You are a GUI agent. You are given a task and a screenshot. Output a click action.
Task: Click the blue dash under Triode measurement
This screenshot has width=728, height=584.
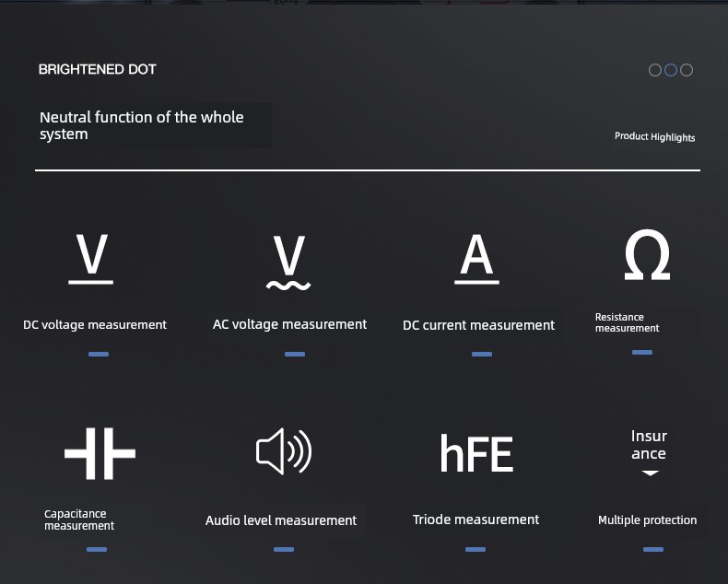point(476,549)
